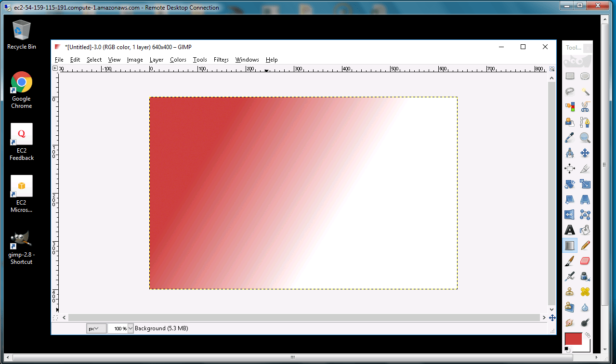This screenshot has height=364, width=616.
Task: Click the canvas navigation preview icon
Action: point(552,318)
